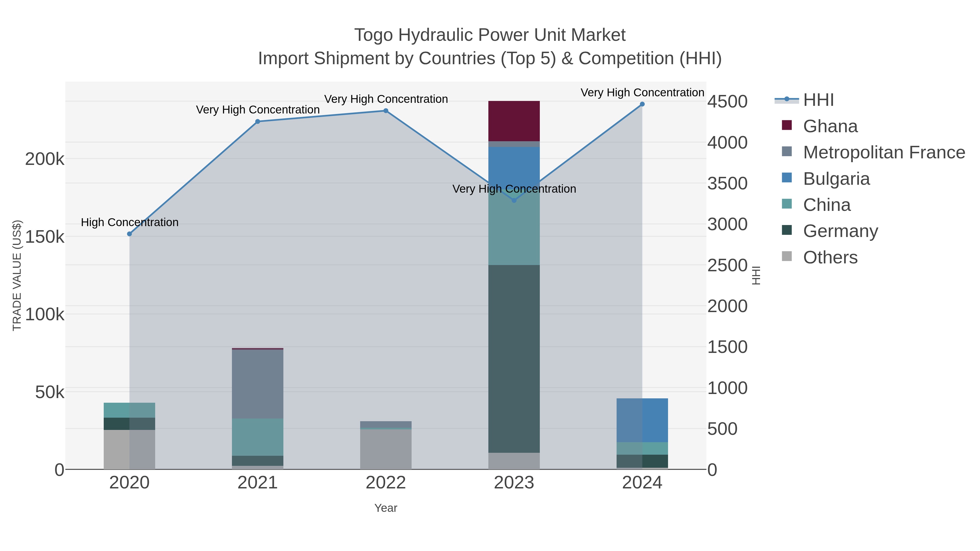
Task: Click the '150k' left axis tick label
Action: point(45,237)
